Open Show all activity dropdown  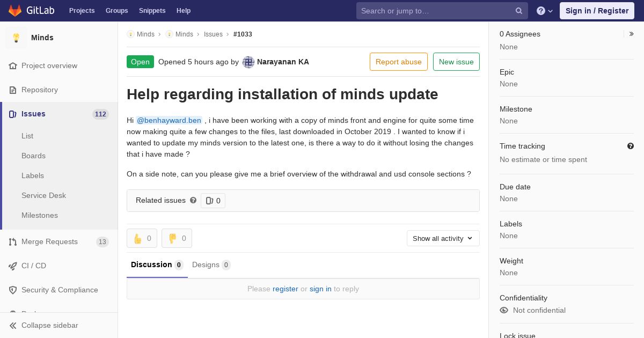(x=443, y=238)
